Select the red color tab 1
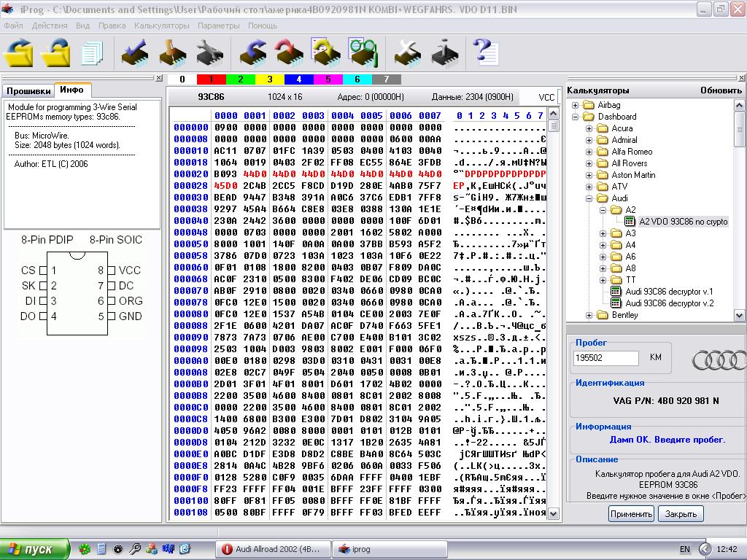The width and height of the screenshot is (747, 560). [211, 79]
